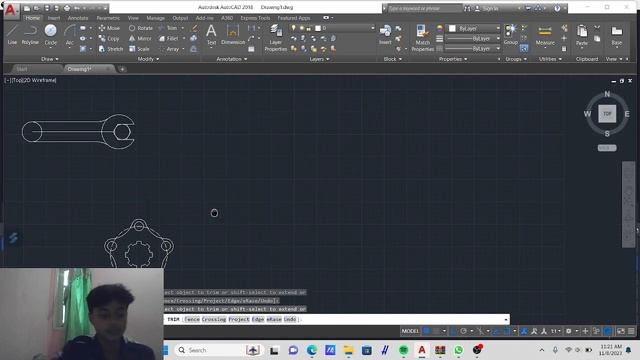Click the search keyword input field
This screenshot has height=360, width=640.
tap(424, 8)
